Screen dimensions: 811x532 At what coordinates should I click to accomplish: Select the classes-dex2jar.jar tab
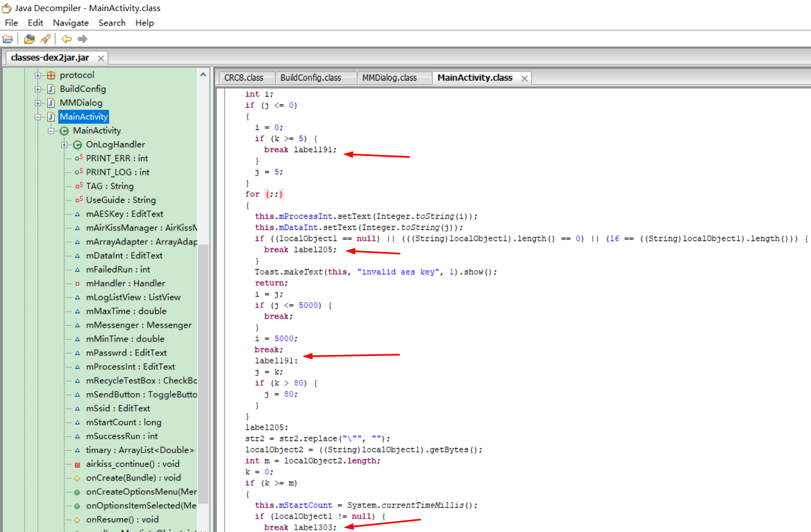[x=50, y=58]
